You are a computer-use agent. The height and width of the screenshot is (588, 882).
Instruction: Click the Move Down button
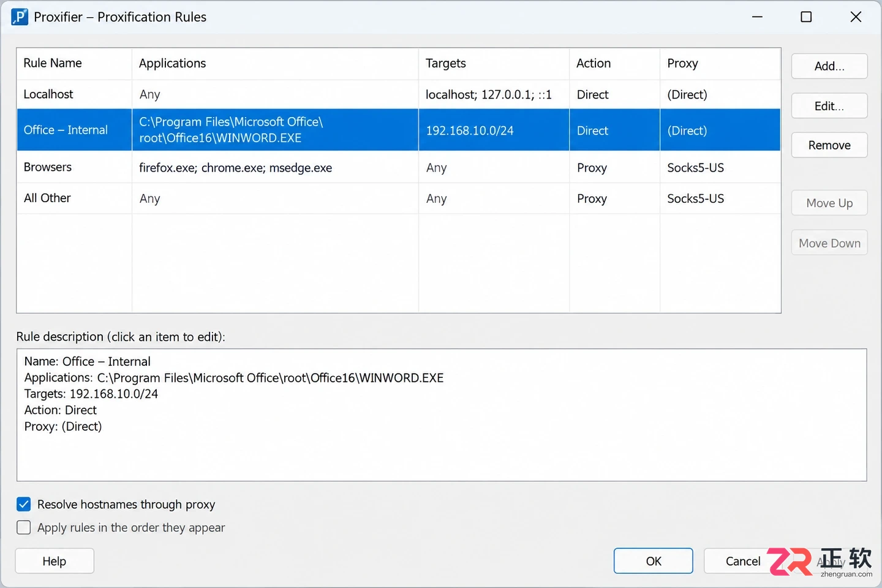(829, 243)
